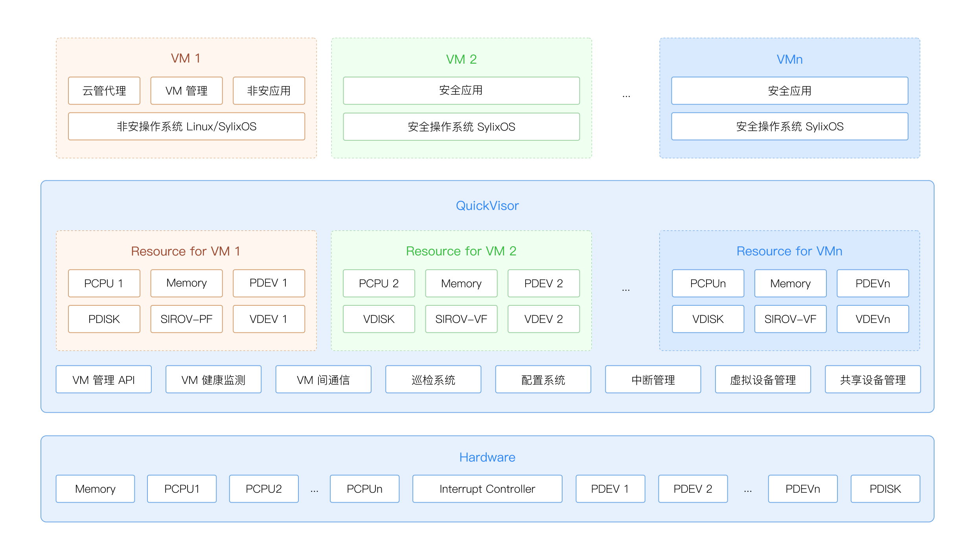Click the VDEV 1 box

[269, 319]
